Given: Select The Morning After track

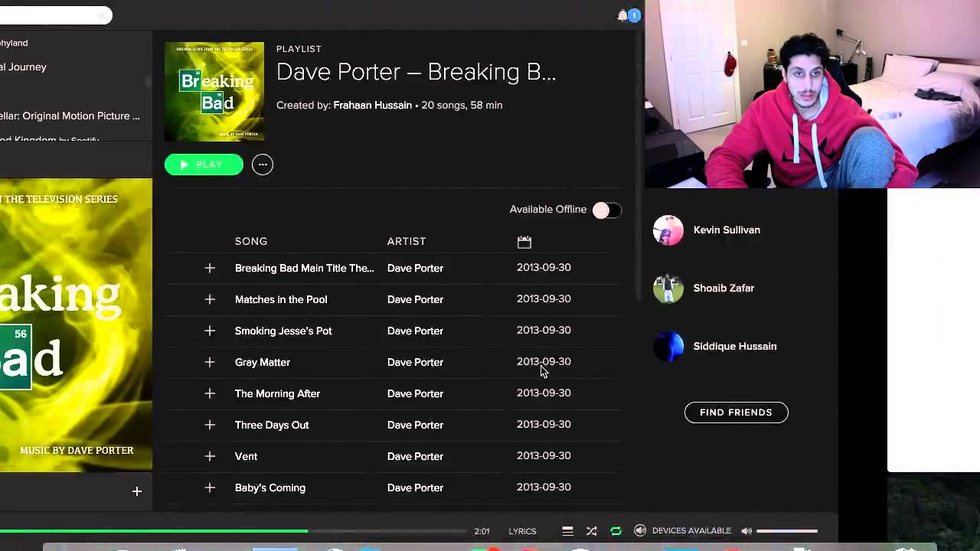Looking at the screenshot, I should pyautogui.click(x=277, y=393).
